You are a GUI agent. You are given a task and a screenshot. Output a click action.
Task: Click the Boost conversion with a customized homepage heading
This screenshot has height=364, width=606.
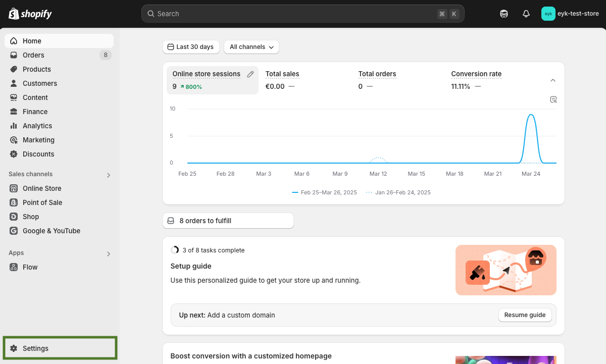click(x=251, y=356)
